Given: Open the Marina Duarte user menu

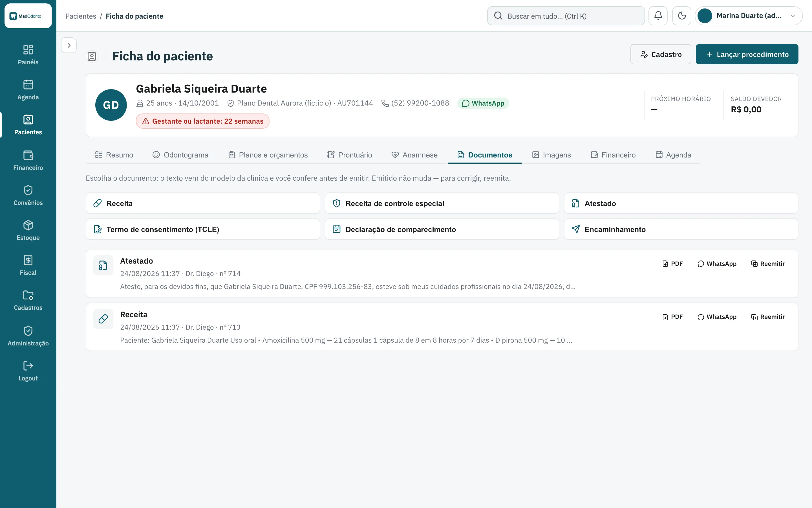Looking at the screenshot, I should click(749, 16).
